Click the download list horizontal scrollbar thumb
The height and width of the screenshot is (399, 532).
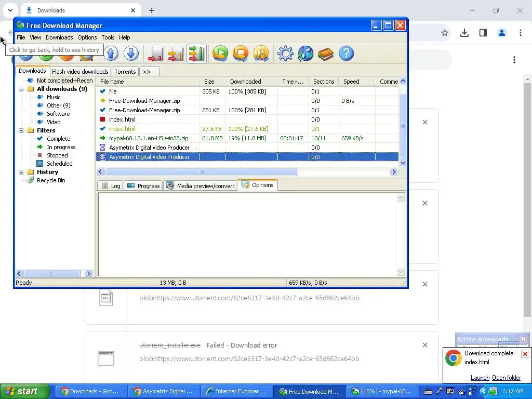click(x=201, y=171)
